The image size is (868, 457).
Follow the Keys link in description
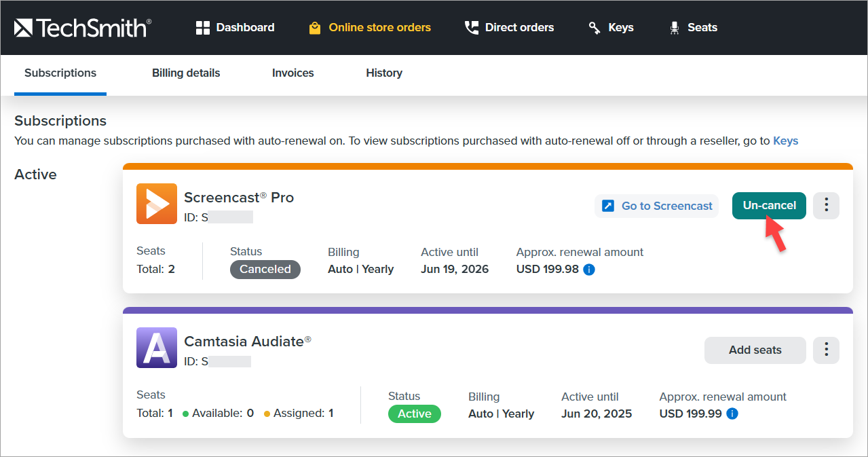coord(785,141)
